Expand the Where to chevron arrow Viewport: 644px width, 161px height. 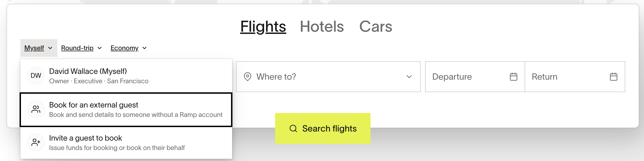(409, 77)
